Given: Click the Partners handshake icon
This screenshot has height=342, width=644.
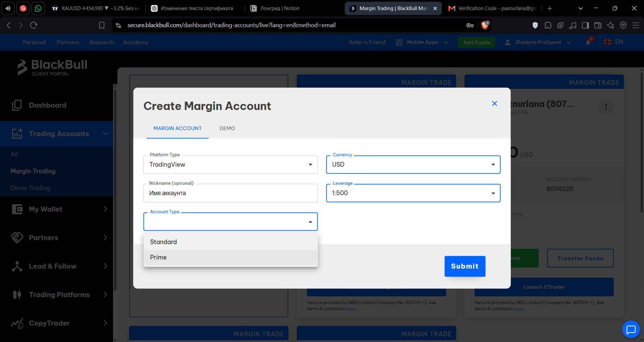Looking at the screenshot, I should pos(17,237).
